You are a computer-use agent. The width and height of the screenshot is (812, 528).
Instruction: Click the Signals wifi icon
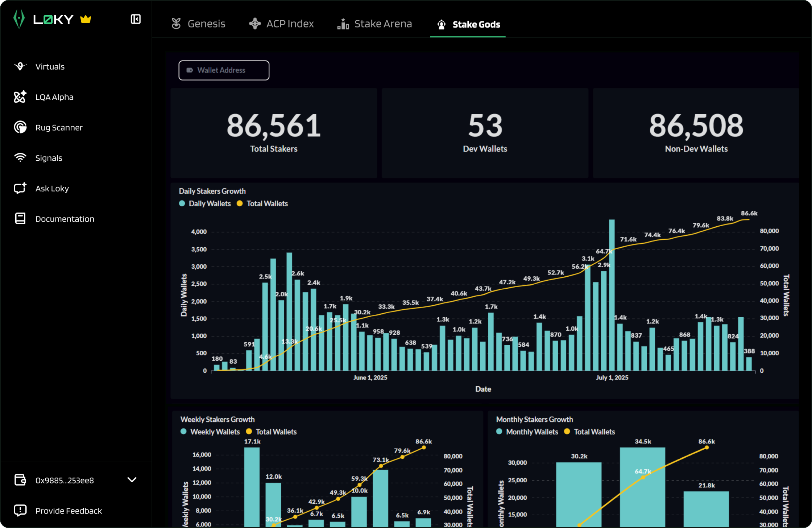pyautogui.click(x=20, y=158)
